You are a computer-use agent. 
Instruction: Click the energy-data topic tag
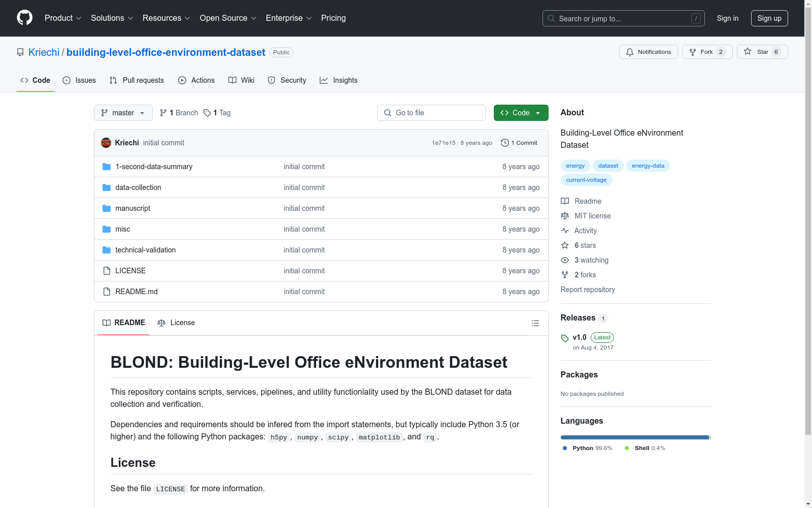(x=648, y=166)
